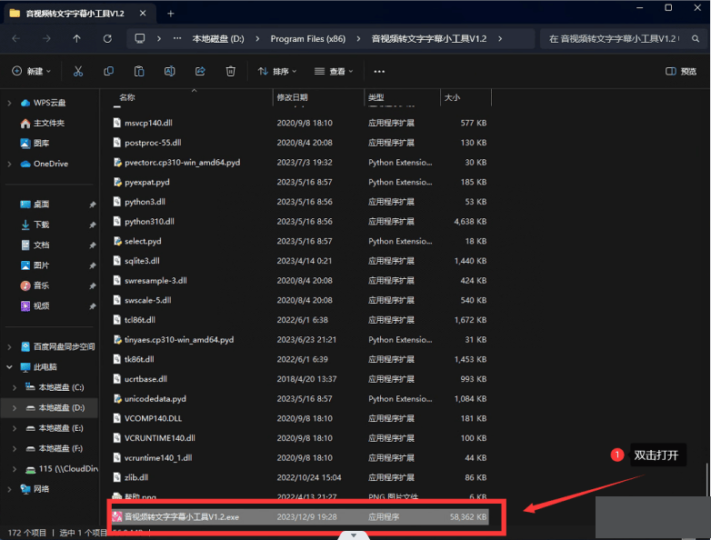Image resolution: width=711 pixels, height=540 pixels.
Task: Click the search magnifier icon
Action: 695,39
